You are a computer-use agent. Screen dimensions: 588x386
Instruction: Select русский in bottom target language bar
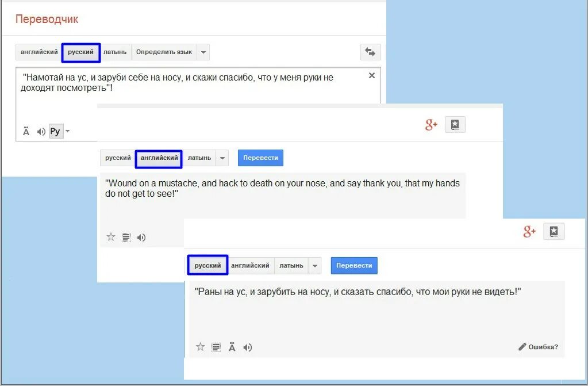207,265
